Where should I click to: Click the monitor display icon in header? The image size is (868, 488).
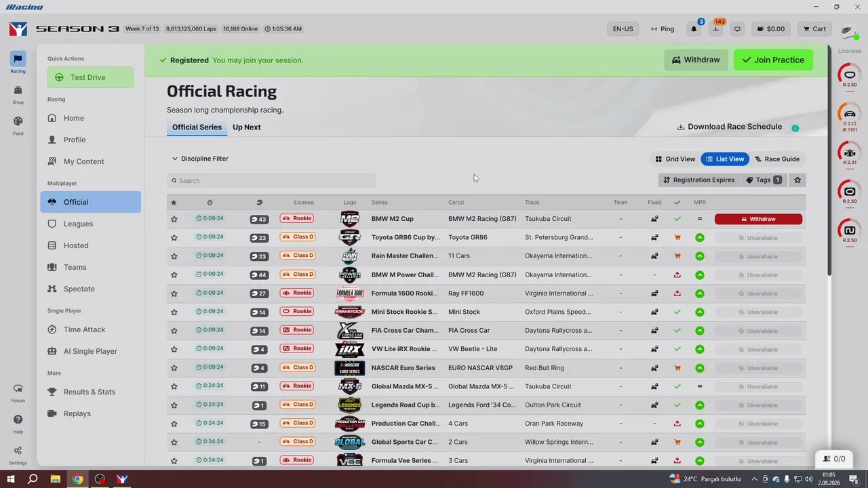point(737,29)
